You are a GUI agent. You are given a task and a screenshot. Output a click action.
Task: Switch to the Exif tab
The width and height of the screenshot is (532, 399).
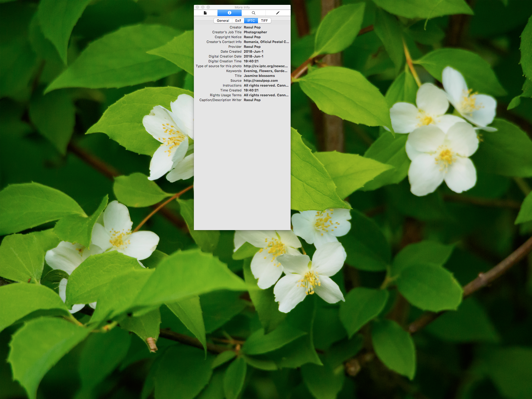click(x=238, y=21)
